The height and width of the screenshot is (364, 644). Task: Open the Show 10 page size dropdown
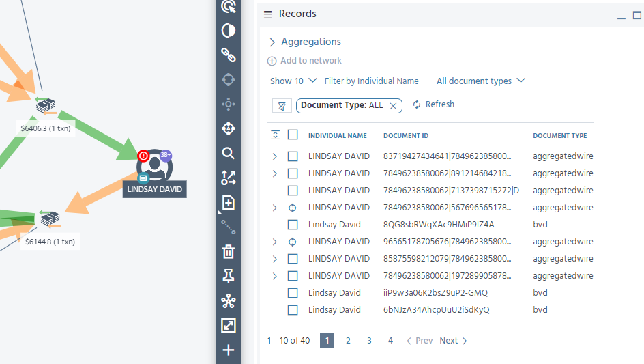click(293, 81)
